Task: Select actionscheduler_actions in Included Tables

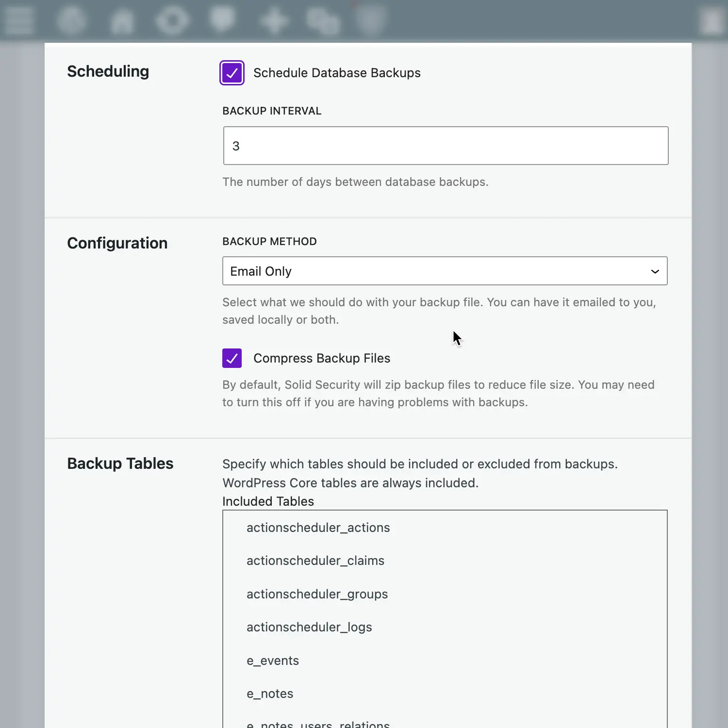Action: click(x=318, y=528)
